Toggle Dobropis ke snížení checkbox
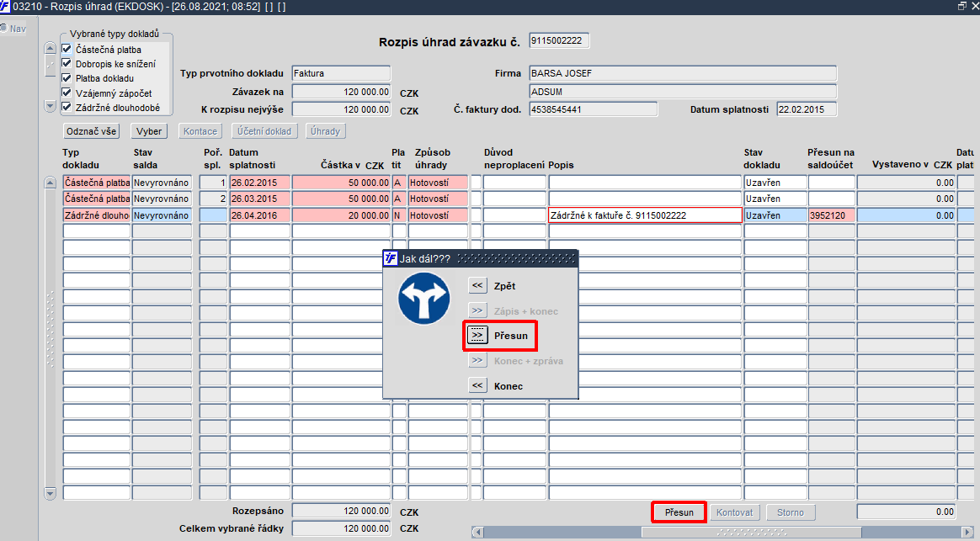980x541 pixels. [x=67, y=63]
